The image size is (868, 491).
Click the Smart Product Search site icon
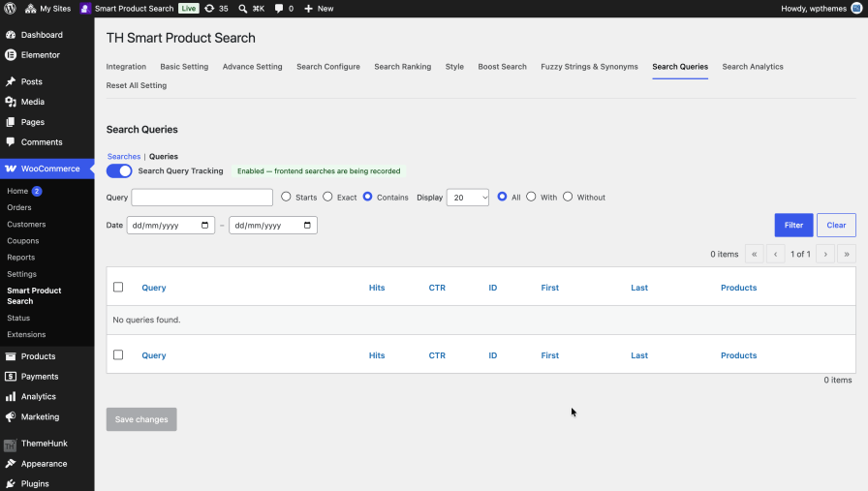point(85,9)
